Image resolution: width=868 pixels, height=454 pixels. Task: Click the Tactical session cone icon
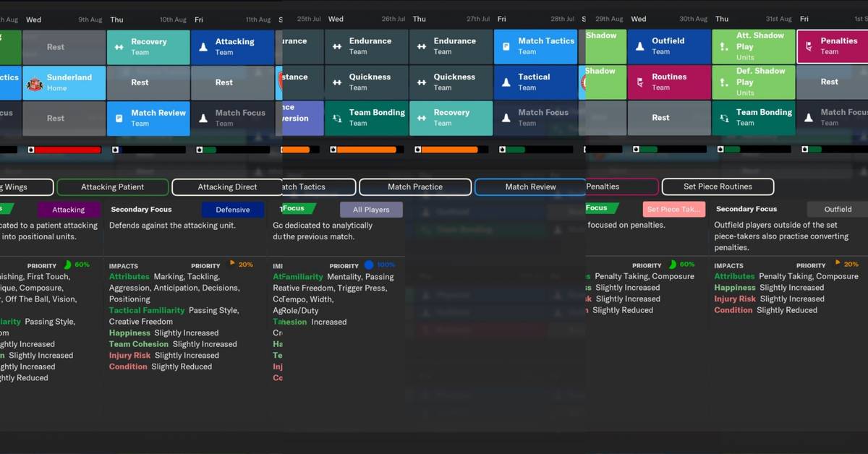pos(506,82)
